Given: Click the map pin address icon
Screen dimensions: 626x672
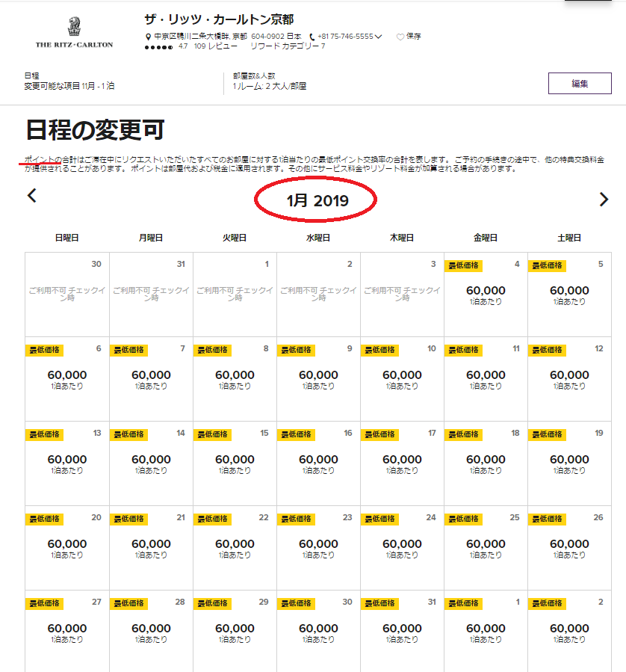Looking at the screenshot, I should coord(148,37).
